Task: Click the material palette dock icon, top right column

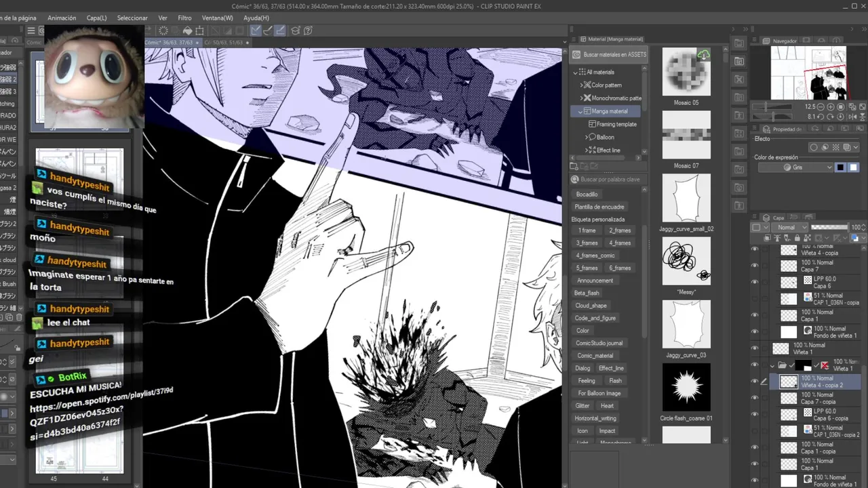Action: (739, 43)
